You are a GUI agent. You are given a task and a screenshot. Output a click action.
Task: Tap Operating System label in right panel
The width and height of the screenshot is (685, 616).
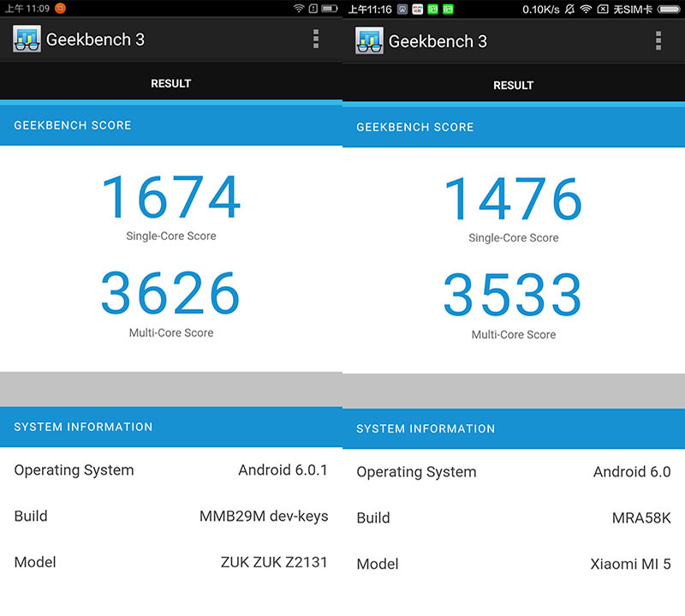click(416, 472)
